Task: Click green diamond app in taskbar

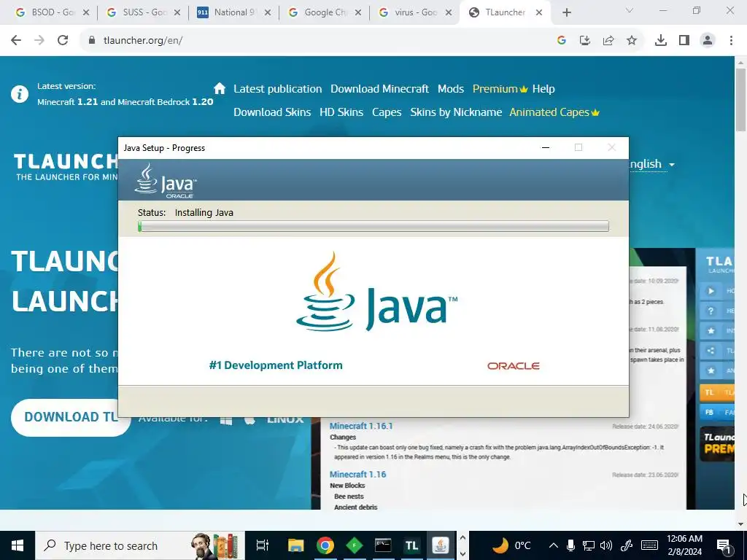Action: click(354, 545)
